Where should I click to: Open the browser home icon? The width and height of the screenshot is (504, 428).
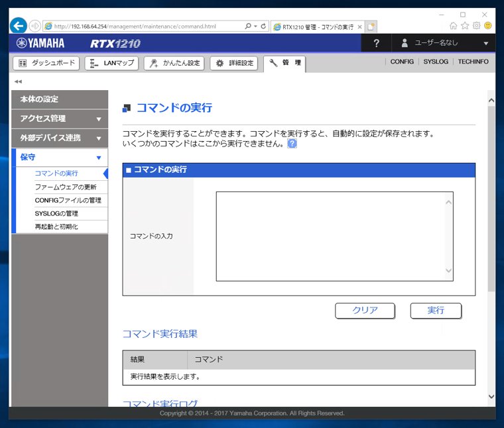(453, 26)
